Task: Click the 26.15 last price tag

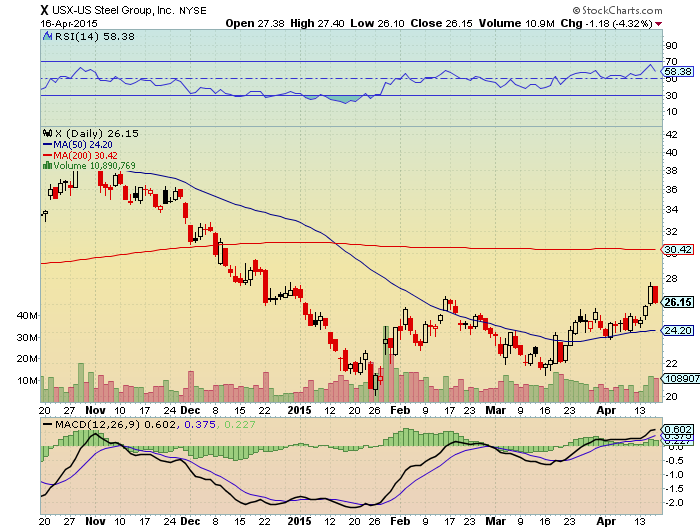Action: [x=677, y=302]
